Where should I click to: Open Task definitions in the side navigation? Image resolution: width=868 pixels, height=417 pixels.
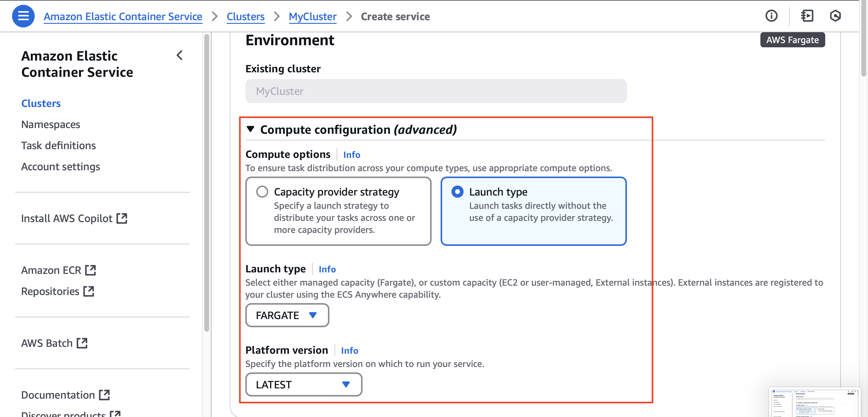(58, 146)
